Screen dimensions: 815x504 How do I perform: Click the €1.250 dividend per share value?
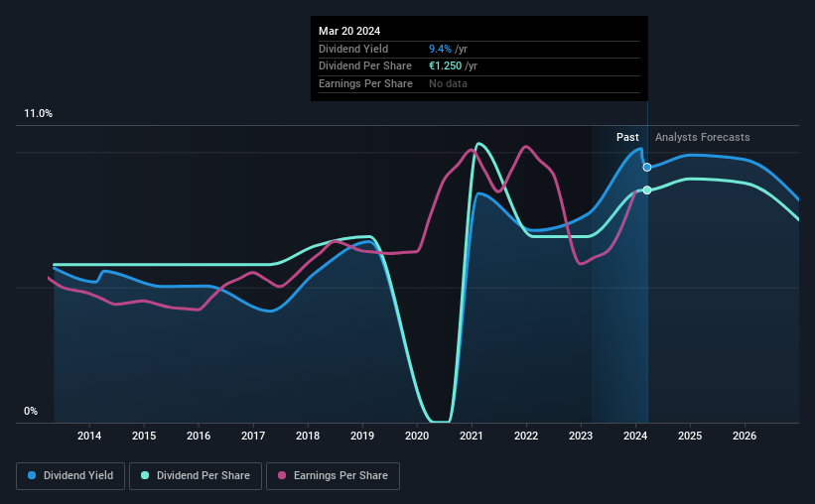click(445, 66)
